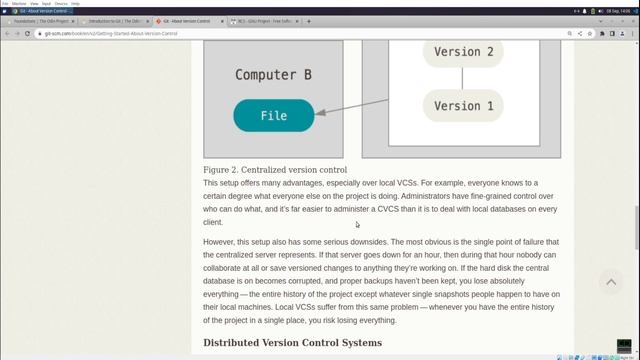Click Figure 2 Centralized version control caption
Viewport: 640px width, 360px height.
click(x=275, y=170)
